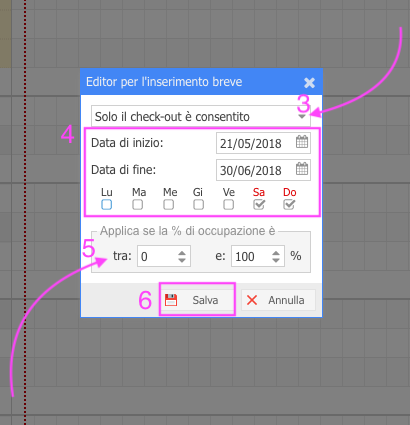This screenshot has height=425, width=410.
Task: Enable the Ma weekday checkbox
Action: point(137,204)
